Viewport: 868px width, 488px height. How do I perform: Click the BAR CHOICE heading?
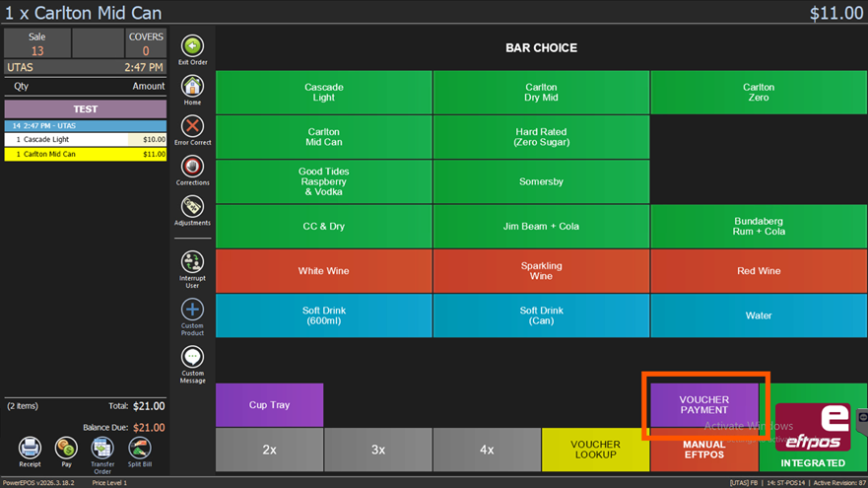tap(541, 48)
